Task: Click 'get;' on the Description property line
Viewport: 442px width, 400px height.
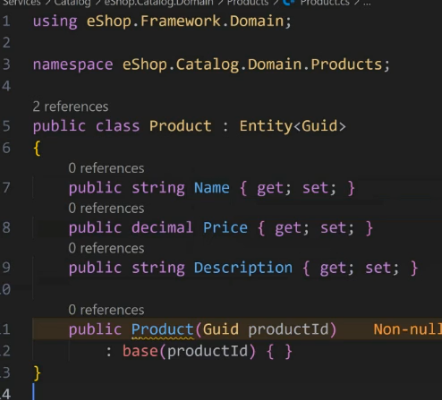Action: coord(337,269)
